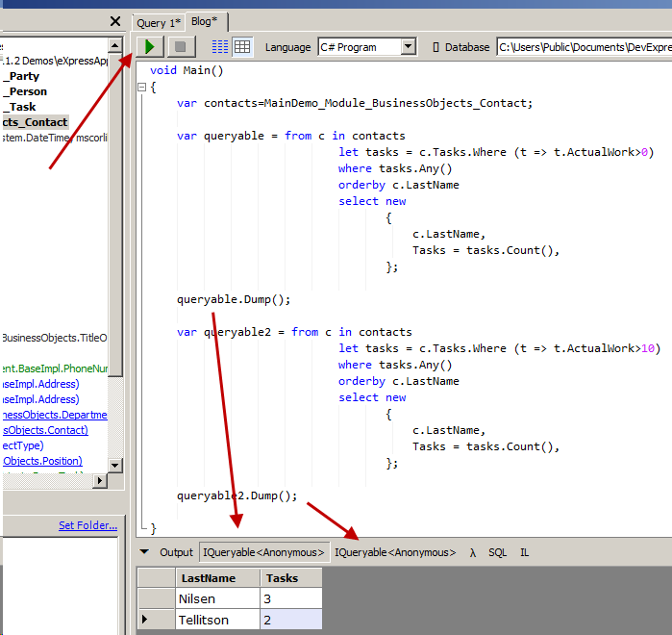Collapse the Output results pane triangle

[x=144, y=552]
